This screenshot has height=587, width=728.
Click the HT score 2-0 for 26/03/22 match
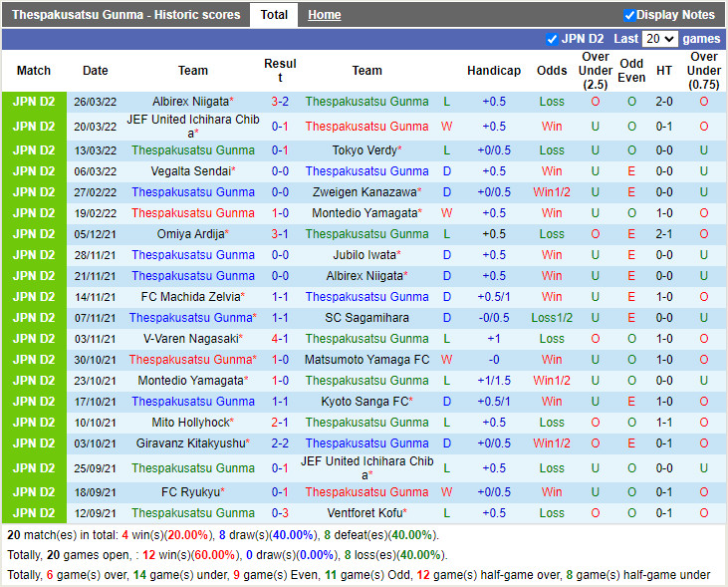click(x=664, y=102)
